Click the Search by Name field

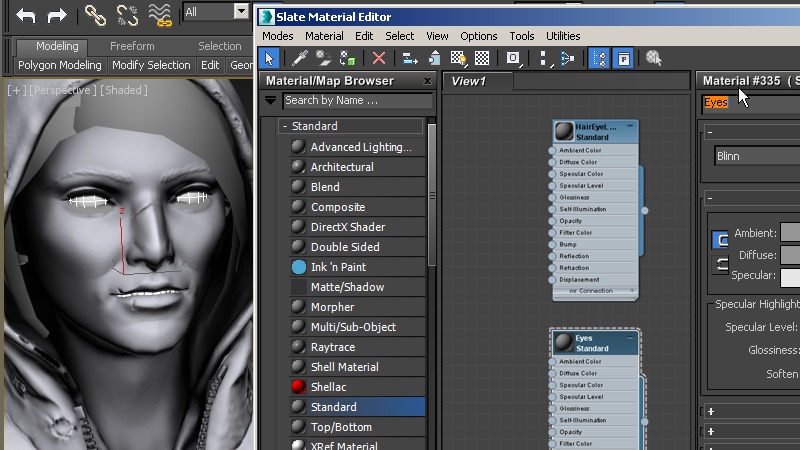coord(357,100)
